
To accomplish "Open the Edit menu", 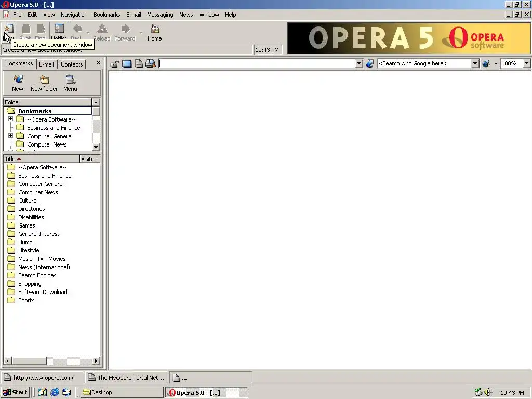I will (32, 15).
